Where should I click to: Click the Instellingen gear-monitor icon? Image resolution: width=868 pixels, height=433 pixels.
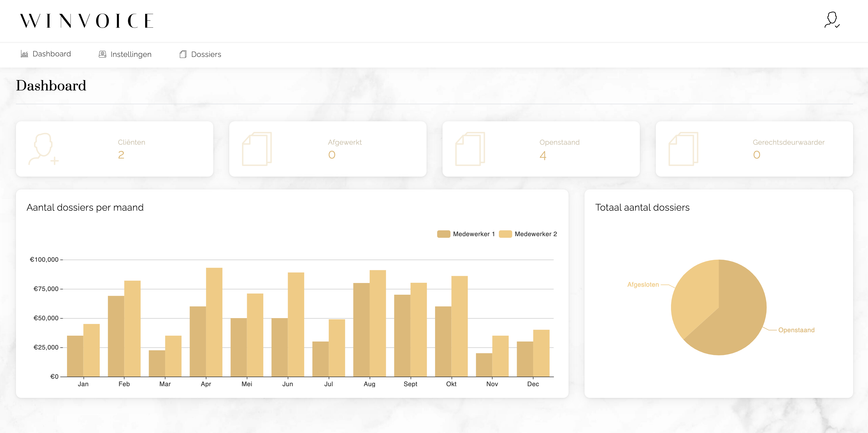[x=102, y=54]
